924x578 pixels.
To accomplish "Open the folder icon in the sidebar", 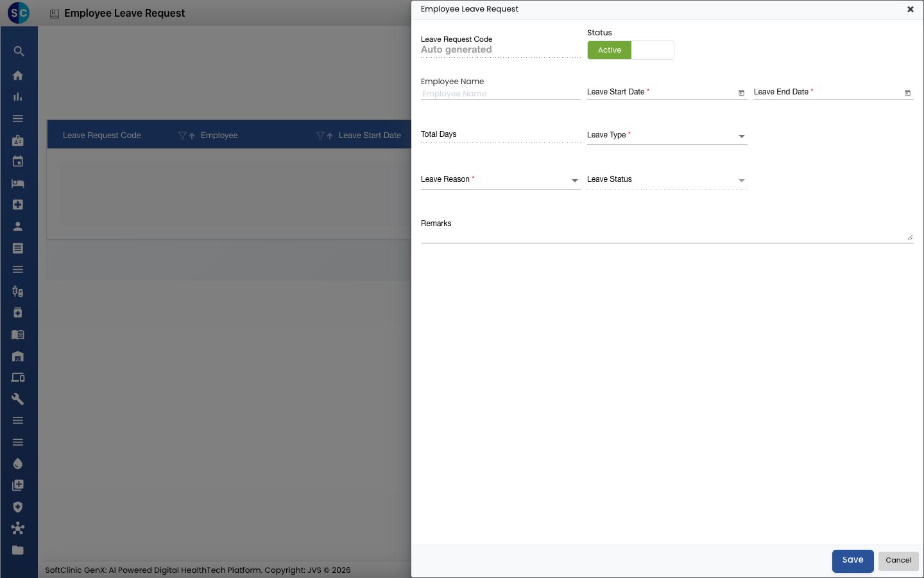I will [18, 550].
